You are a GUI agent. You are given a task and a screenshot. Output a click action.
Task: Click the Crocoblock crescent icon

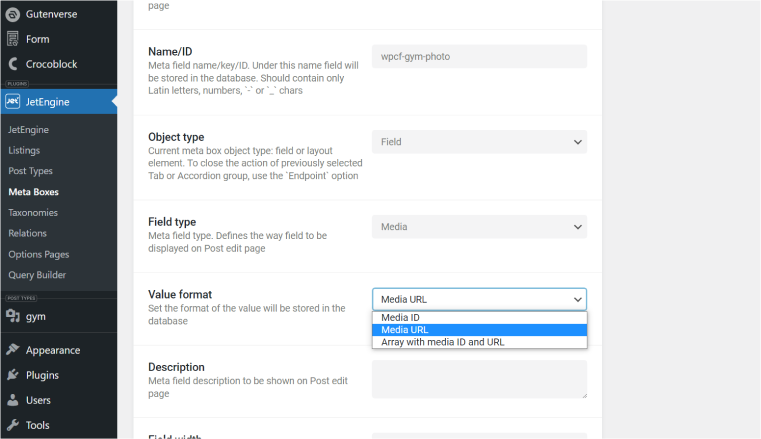[x=13, y=64]
